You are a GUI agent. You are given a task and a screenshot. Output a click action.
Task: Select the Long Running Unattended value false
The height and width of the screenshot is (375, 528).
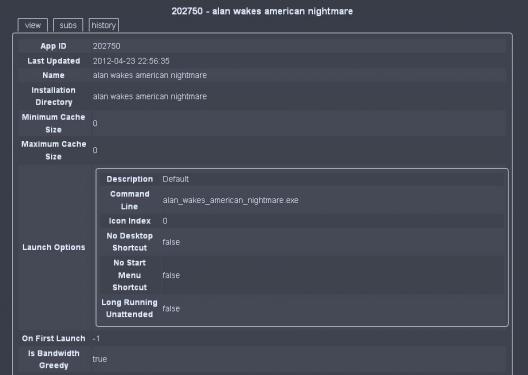coord(171,308)
